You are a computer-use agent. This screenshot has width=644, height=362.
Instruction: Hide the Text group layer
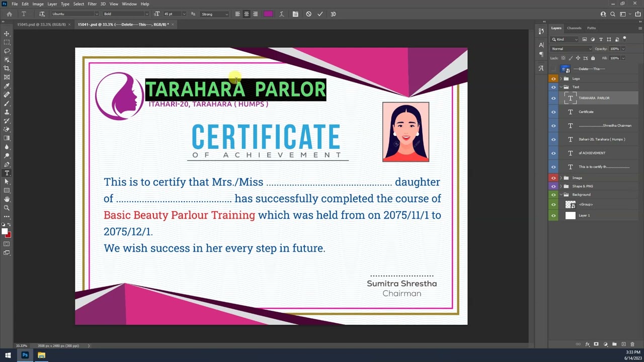(x=553, y=87)
